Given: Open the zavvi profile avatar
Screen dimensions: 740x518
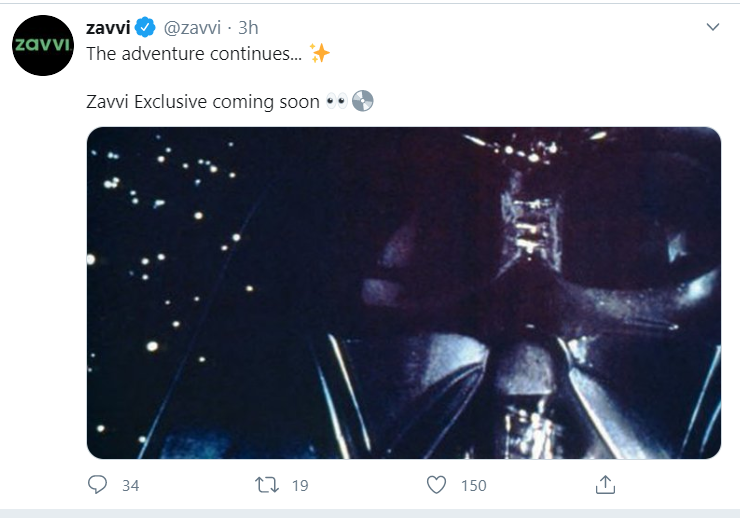Looking at the screenshot, I should click(x=42, y=47).
